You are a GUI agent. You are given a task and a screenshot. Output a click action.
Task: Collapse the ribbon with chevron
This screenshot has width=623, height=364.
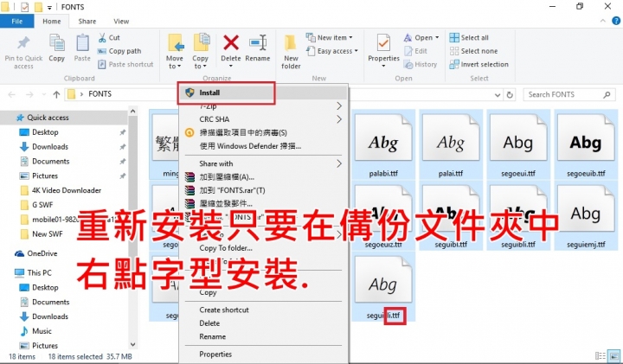(x=603, y=21)
